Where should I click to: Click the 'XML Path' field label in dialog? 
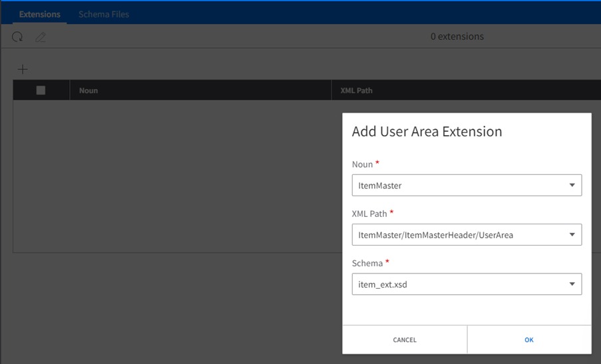tap(369, 214)
